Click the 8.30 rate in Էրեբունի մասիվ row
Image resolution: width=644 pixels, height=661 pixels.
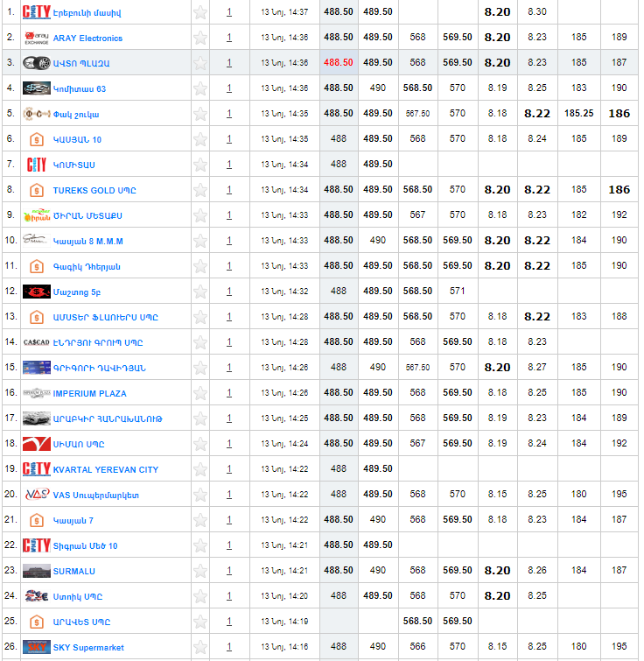(537, 11)
